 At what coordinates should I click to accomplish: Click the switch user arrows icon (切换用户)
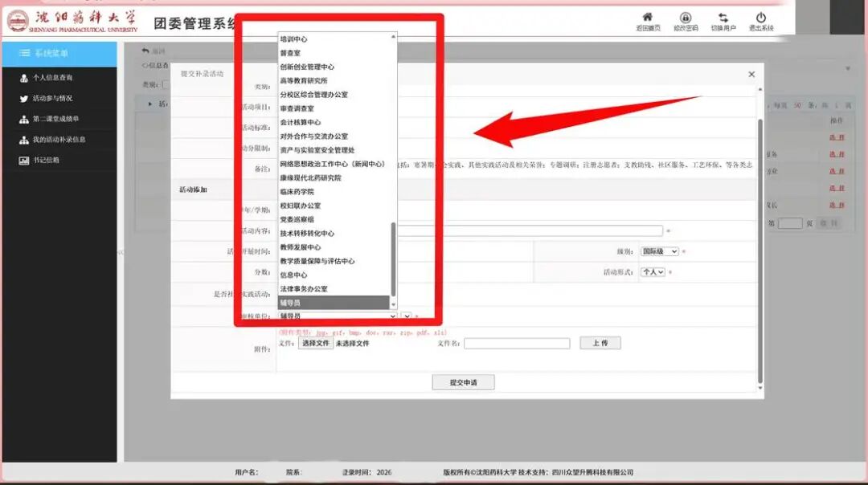723,18
